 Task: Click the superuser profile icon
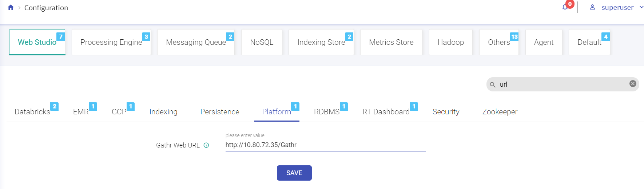[x=592, y=7]
